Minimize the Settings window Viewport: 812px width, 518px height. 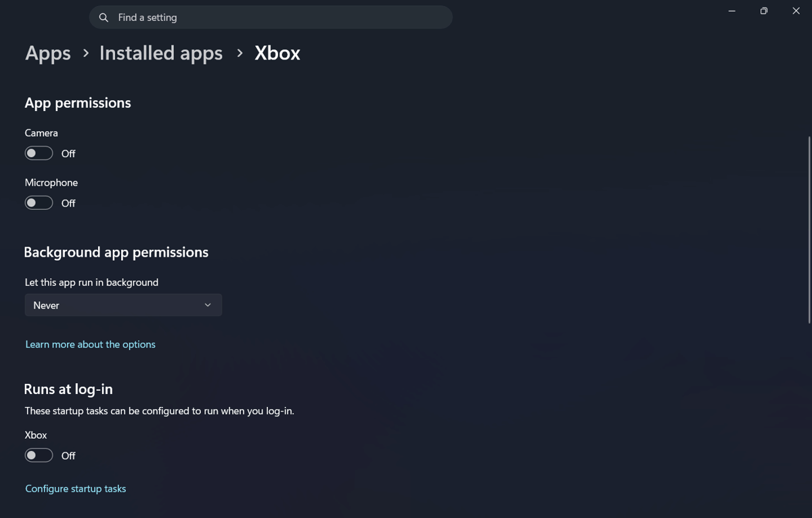(x=731, y=11)
